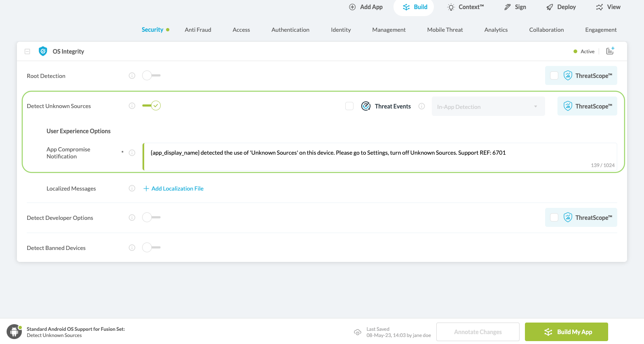The width and height of the screenshot is (644, 344).
Task: Click the Add App icon
Action: pyautogui.click(x=352, y=7)
